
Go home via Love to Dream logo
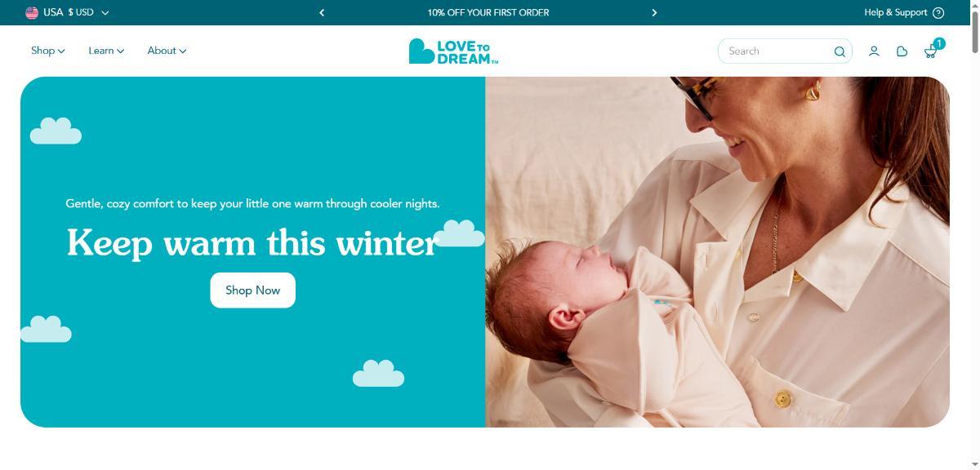point(453,51)
